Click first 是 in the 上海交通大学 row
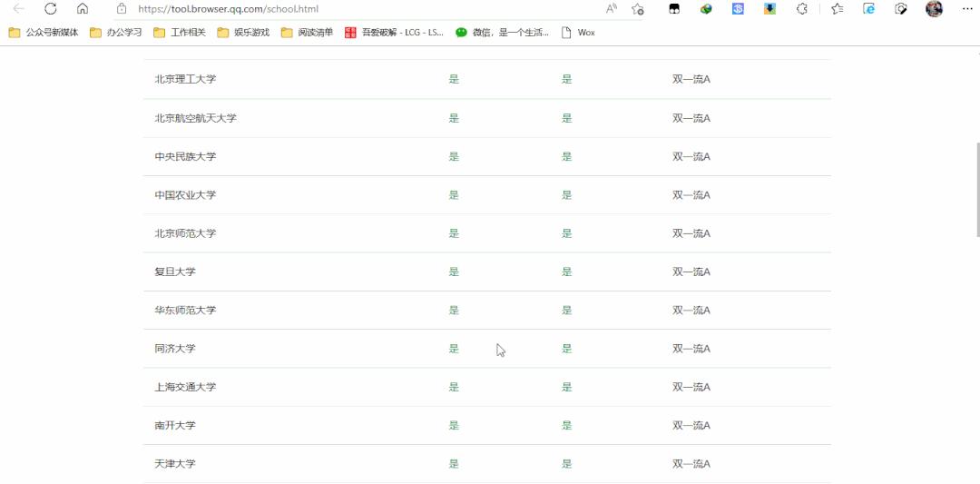This screenshot has width=980, height=484. [454, 387]
